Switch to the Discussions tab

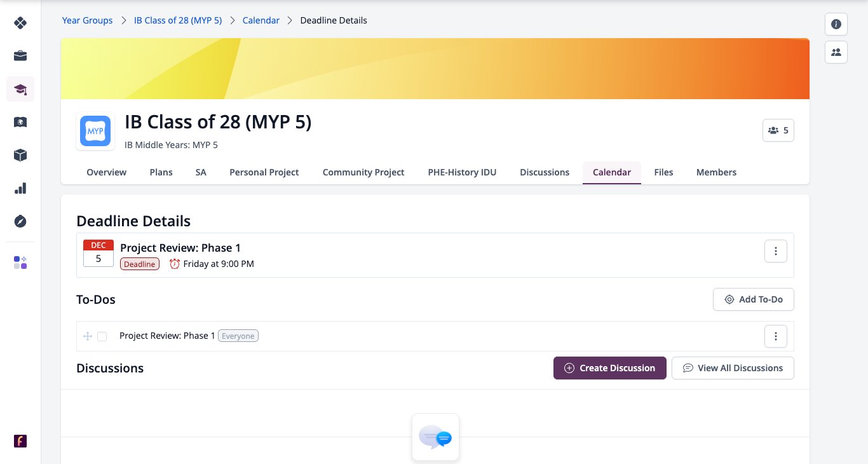click(545, 172)
